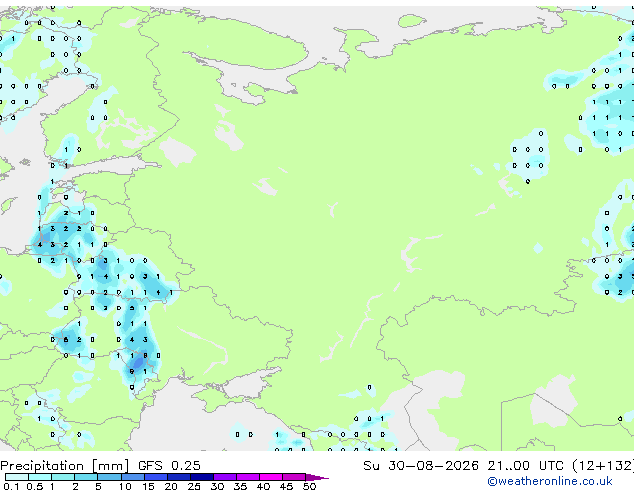
Task: Click the 'Precipitation [mm]' title text
Action: click(x=65, y=466)
